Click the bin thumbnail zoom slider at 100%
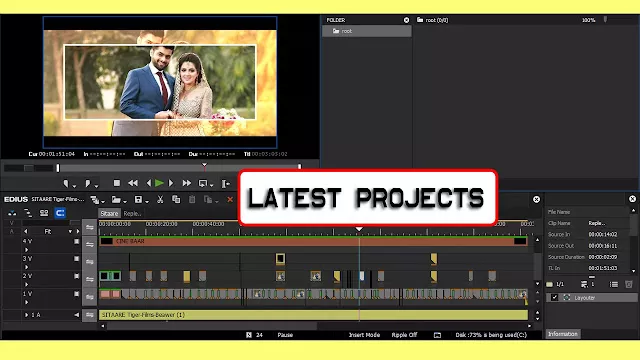The width and height of the screenshot is (640, 360). [x=605, y=20]
